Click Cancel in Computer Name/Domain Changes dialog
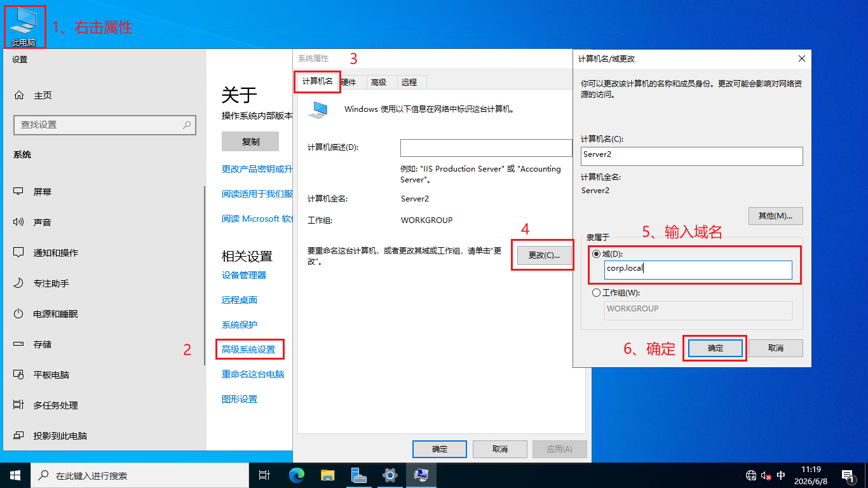 pyautogui.click(x=776, y=348)
